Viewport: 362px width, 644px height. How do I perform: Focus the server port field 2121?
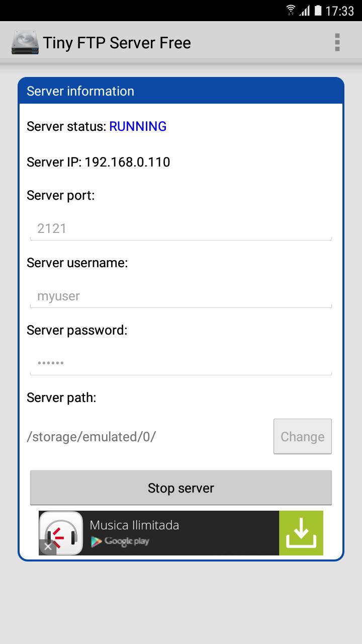[x=181, y=229]
